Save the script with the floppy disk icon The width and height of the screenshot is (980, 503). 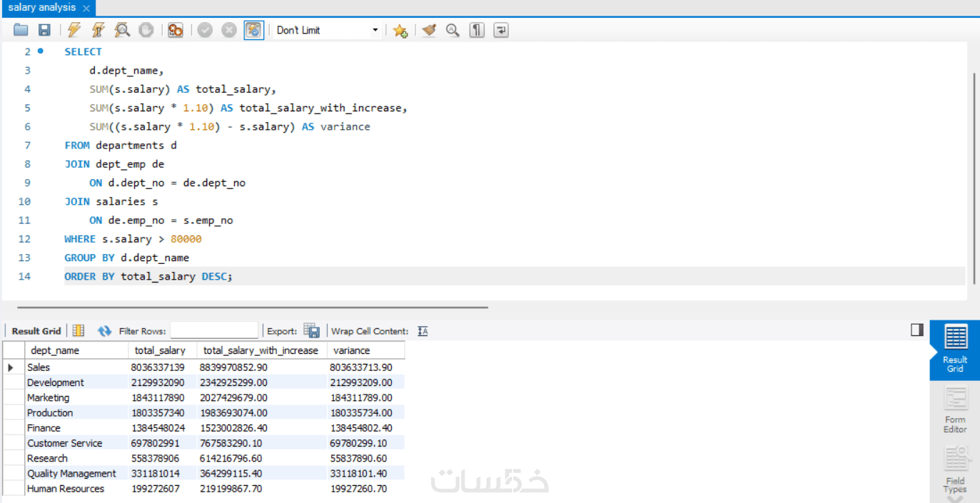44,30
